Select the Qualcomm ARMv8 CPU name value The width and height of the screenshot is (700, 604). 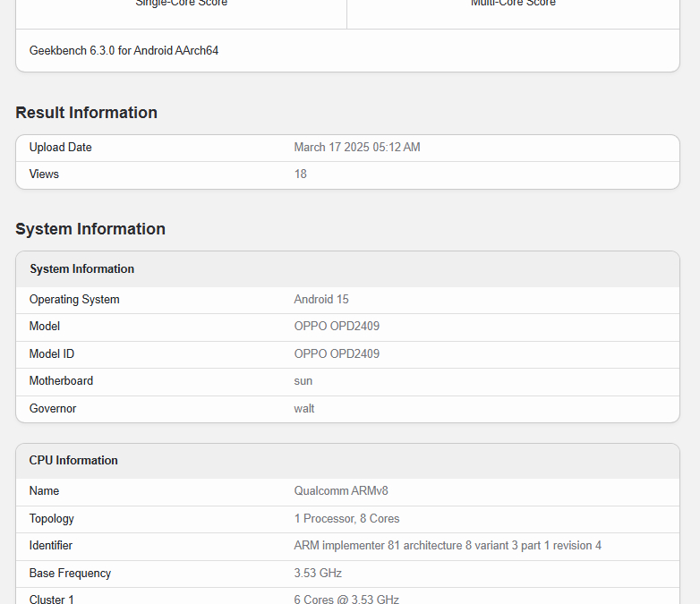tap(340, 491)
